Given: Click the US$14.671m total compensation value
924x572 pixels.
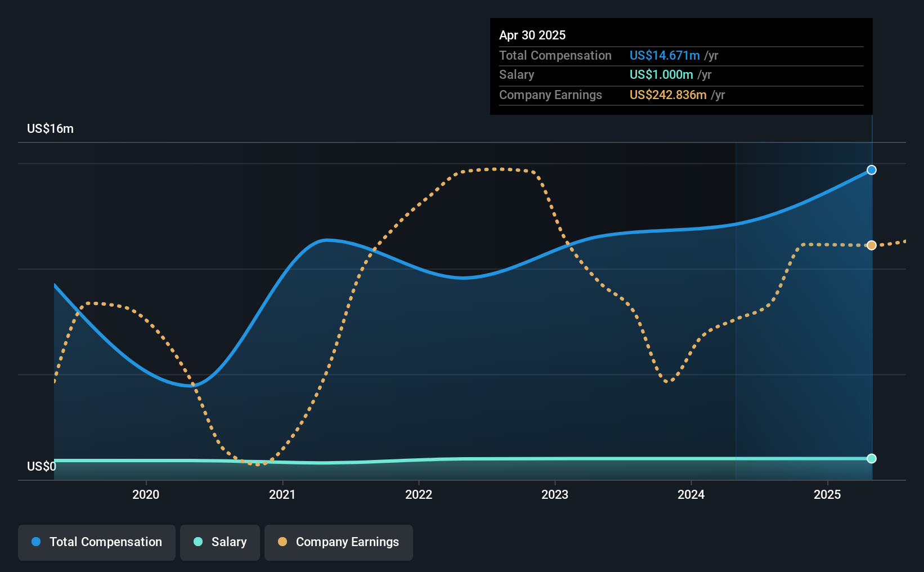Looking at the screenshot, I should pos(665,55).
